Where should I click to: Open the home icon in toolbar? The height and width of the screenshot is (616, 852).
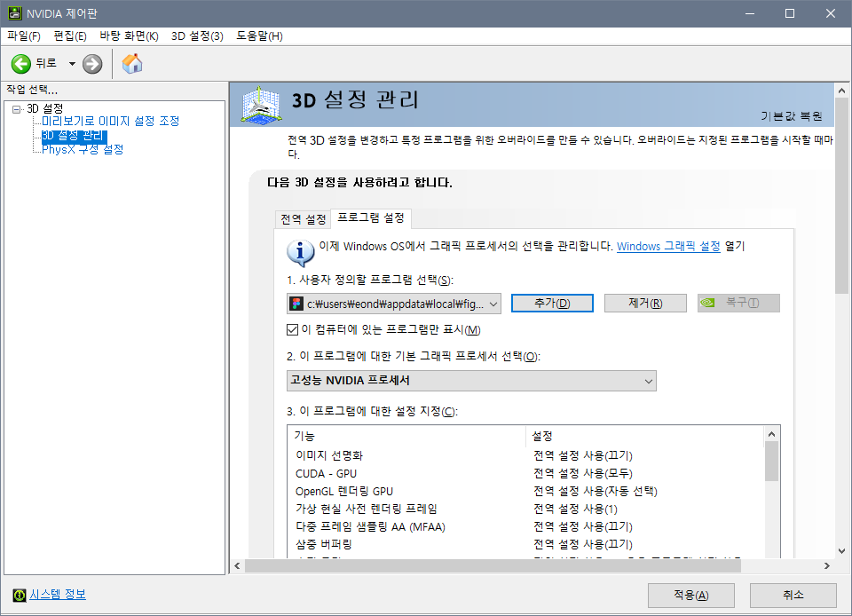[x=132, y=64]
